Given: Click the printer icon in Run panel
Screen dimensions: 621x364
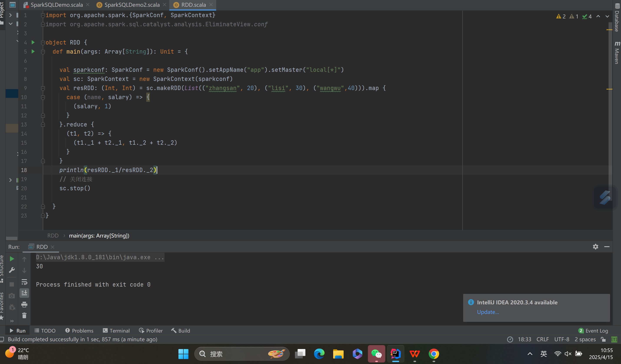Looking at the screenshot, I should click(x=24, y=305).
